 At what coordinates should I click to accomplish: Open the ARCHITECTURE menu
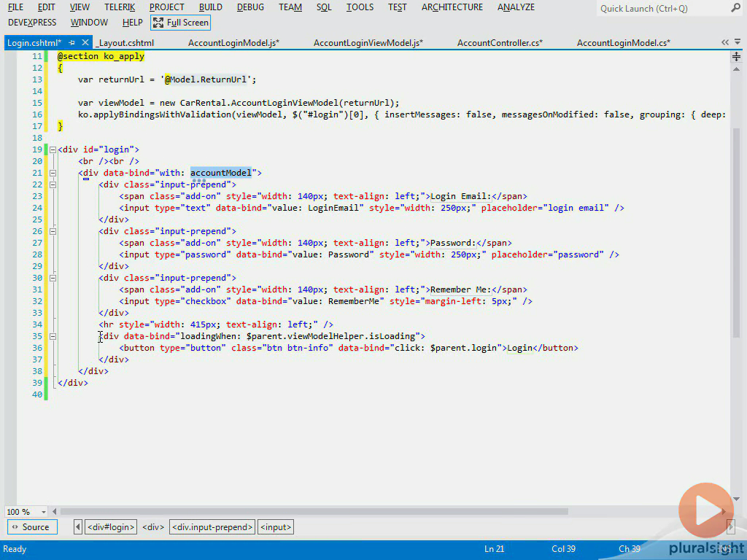[x=452, y=7]
